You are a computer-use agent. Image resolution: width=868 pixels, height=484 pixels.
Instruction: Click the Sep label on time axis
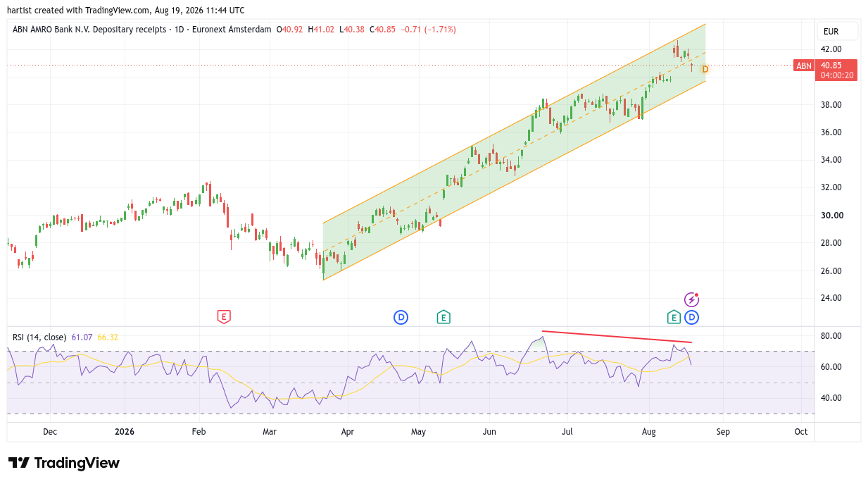point(724,431)
